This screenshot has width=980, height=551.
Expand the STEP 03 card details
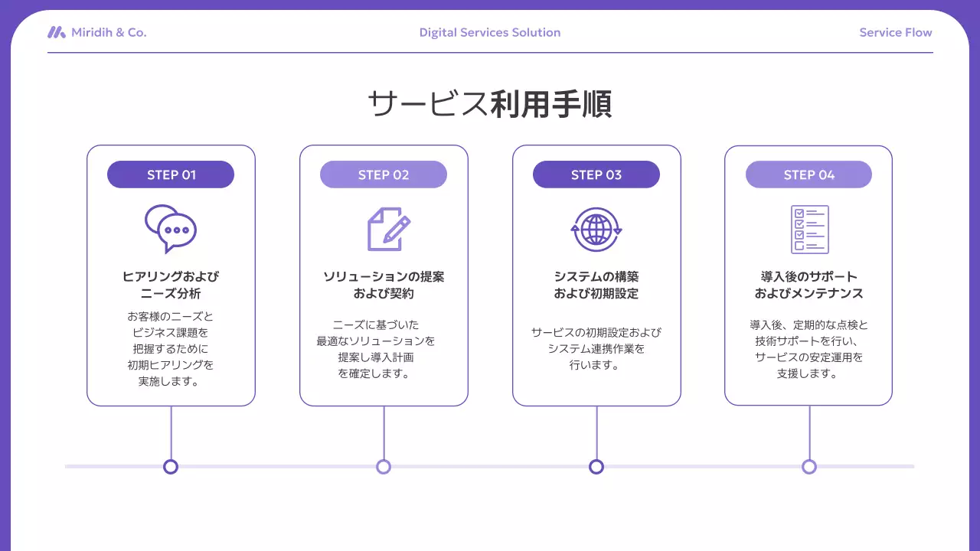[596, 274]
